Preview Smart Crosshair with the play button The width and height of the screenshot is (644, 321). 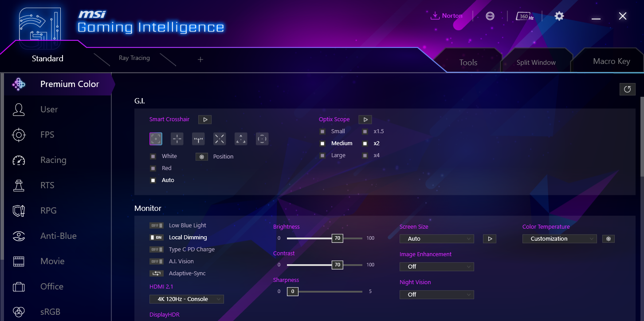[x=204, y=119]
